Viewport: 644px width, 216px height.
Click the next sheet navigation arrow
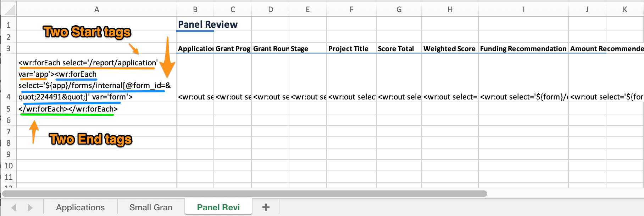(30, 207)
